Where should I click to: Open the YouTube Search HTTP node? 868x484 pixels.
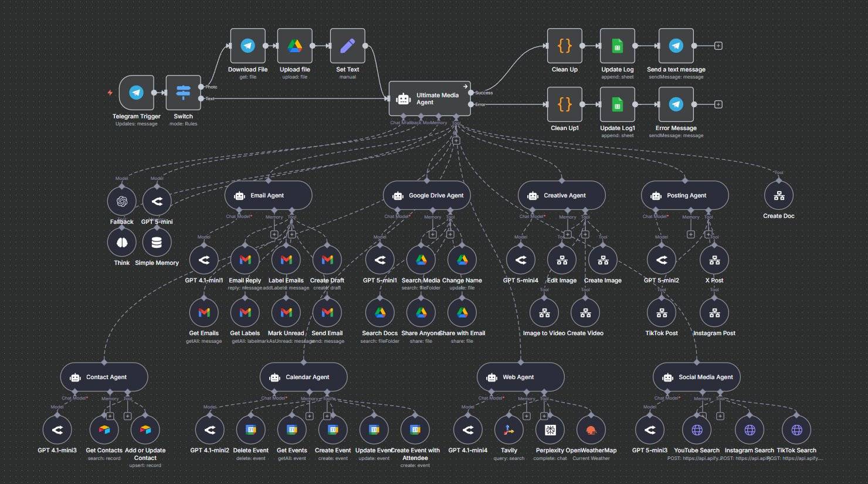697,430
